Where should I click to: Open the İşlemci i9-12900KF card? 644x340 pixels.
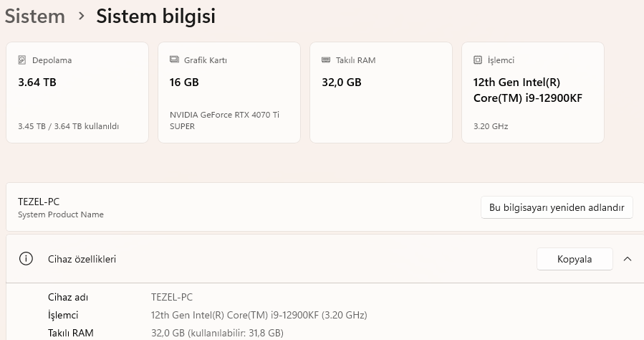533,93
